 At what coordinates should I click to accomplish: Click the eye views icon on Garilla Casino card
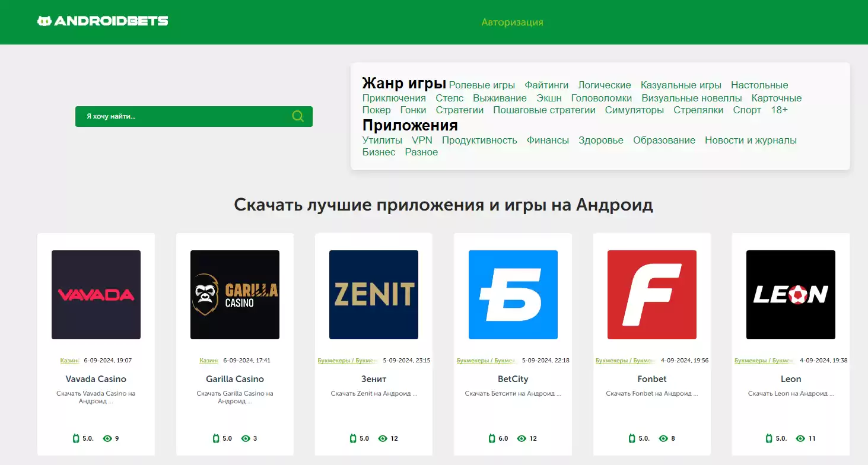246,438
